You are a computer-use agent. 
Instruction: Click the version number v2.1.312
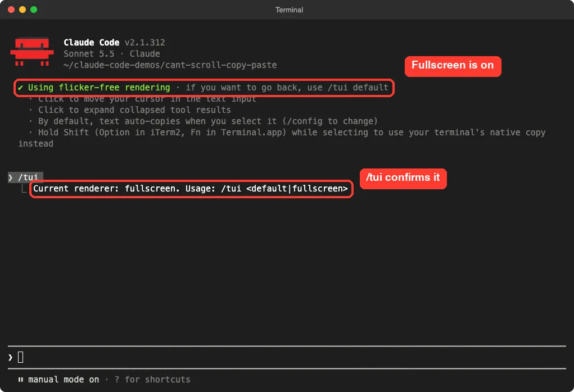pos(144,43)
